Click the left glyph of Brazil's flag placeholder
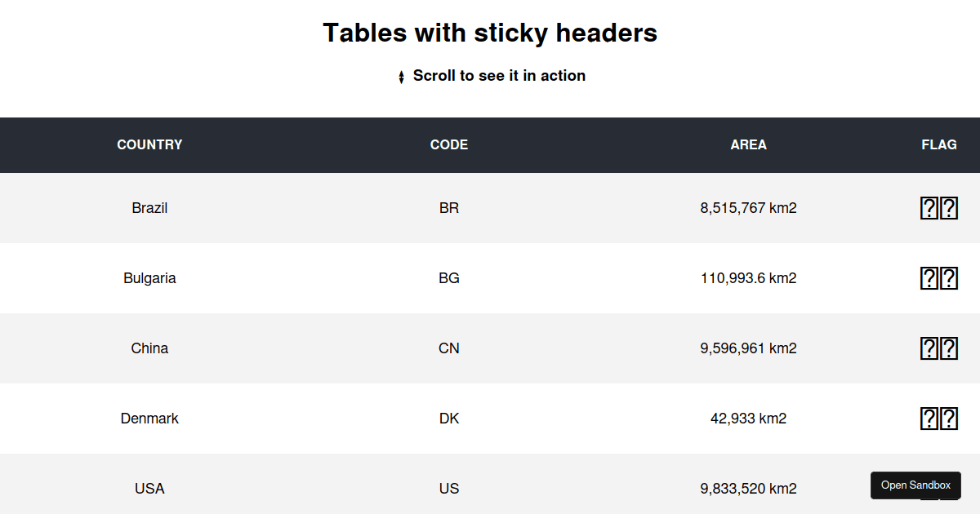Viewport: 980px width, 514px height. (929, 208)
